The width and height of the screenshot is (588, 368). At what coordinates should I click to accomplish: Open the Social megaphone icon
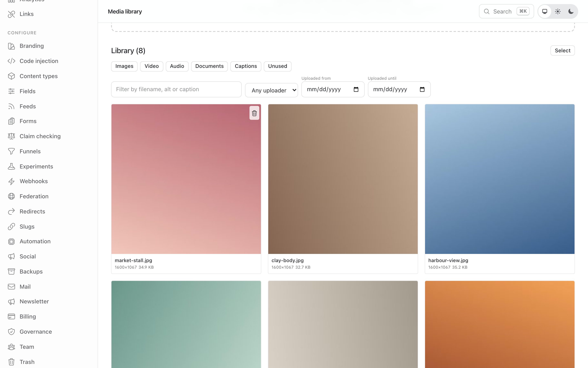coord(11,257)
